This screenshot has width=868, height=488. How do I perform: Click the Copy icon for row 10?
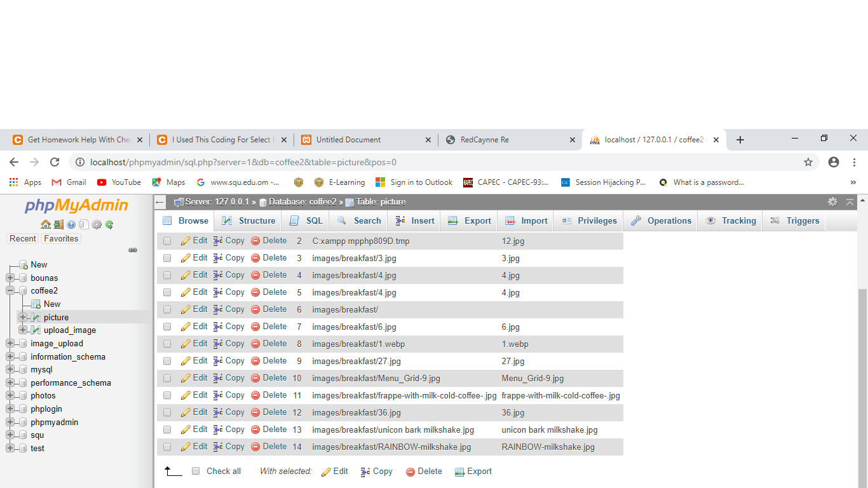point(218,378)
